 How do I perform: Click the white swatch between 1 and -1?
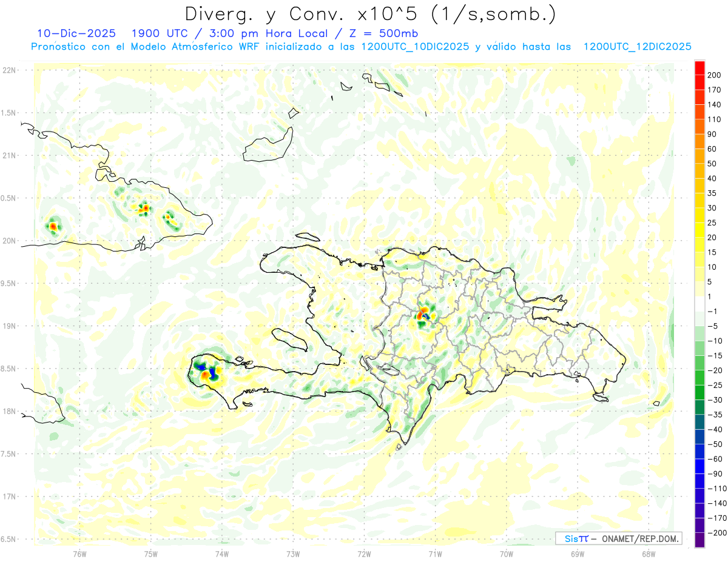click(699, 304)
